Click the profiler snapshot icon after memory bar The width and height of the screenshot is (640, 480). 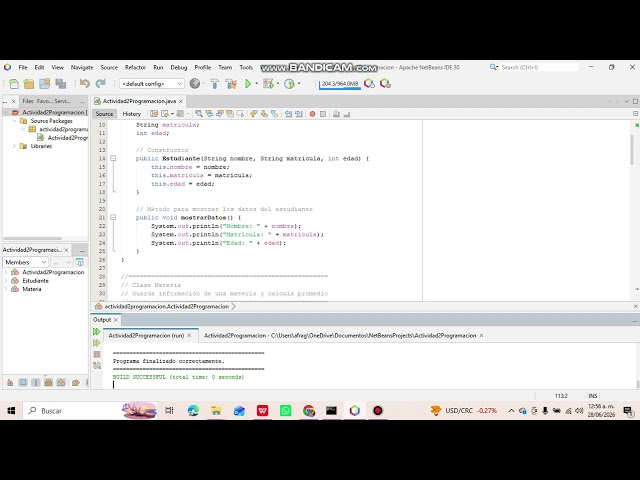tap(369, 84)
